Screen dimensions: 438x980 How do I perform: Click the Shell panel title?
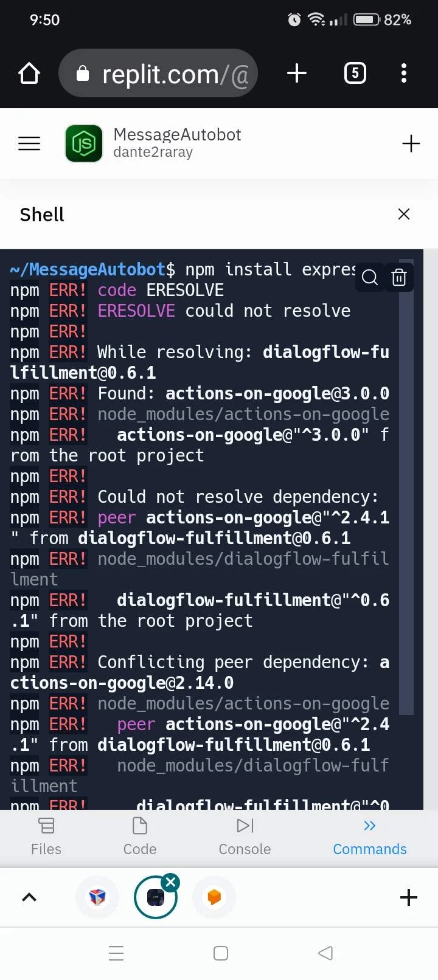point(42,215)
